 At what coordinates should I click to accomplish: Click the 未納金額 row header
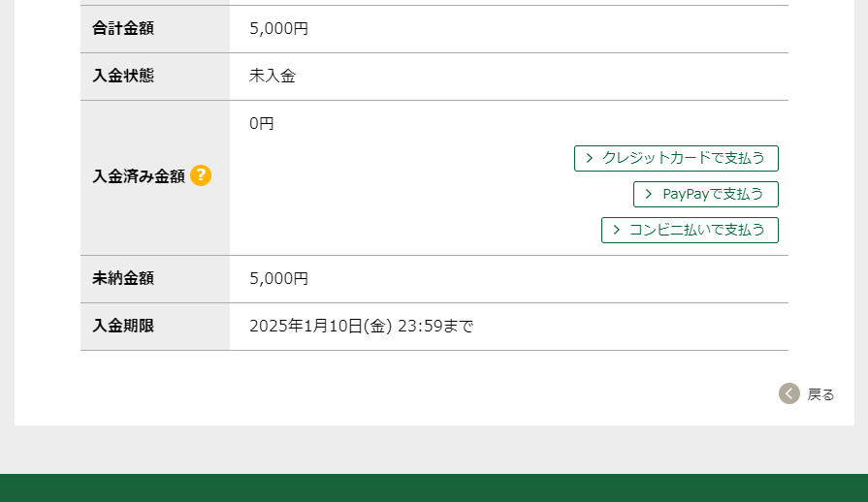pyautogui.click(x=123, y=278)
